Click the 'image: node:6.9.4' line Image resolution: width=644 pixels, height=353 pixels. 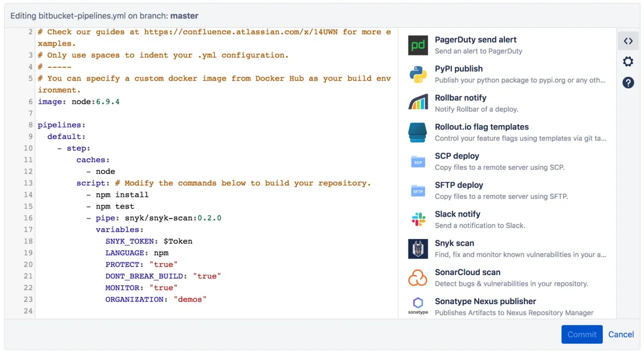click(78, 102)
